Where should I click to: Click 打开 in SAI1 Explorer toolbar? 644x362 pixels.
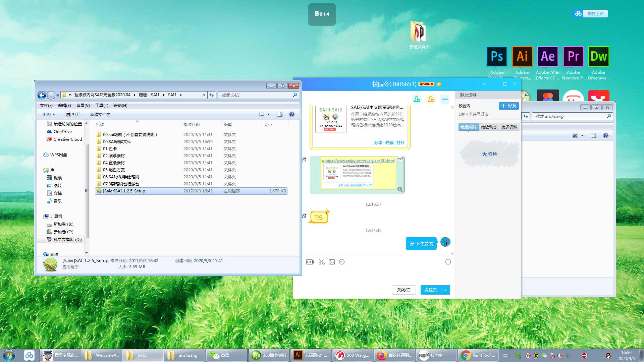73,114
